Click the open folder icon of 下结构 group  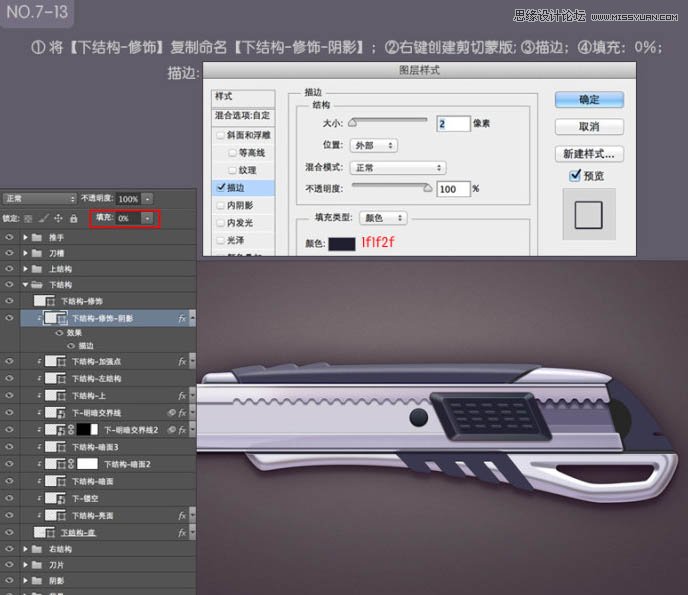point(37,285)
